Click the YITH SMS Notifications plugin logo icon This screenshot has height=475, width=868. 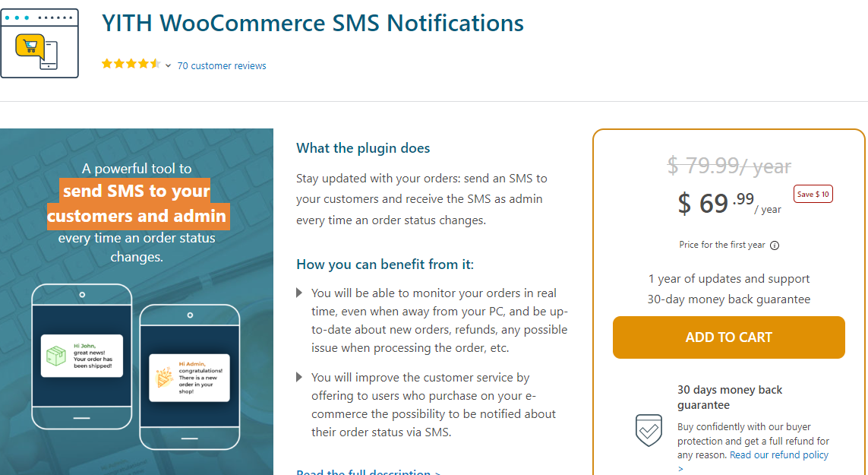pyautogui.click(x=39, y=43)
